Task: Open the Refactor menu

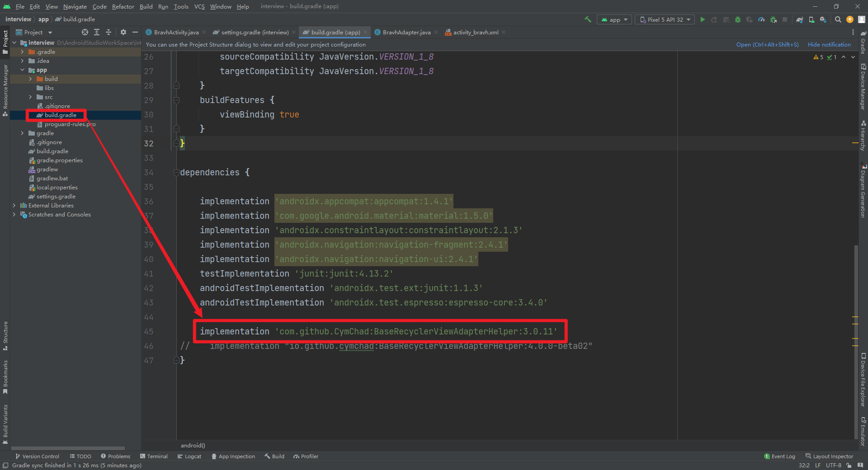Action: tap(123, 6)
